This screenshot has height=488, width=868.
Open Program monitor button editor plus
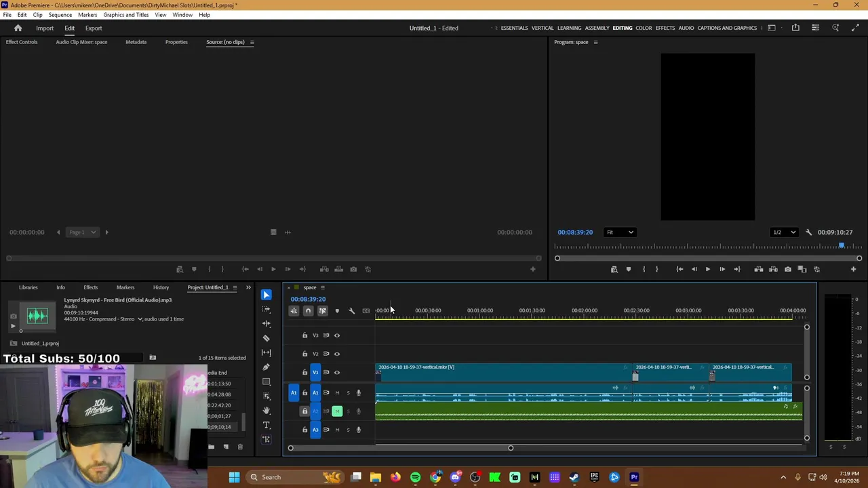(x=853, y=269)
